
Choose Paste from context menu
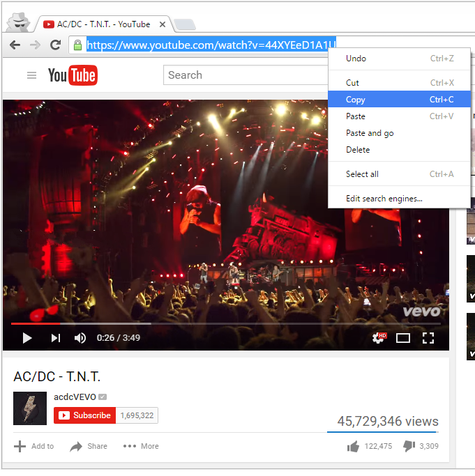[x=400, y=116]
